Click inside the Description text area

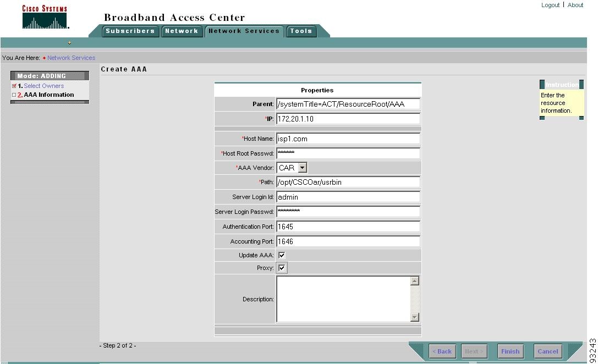pos(343,299)
